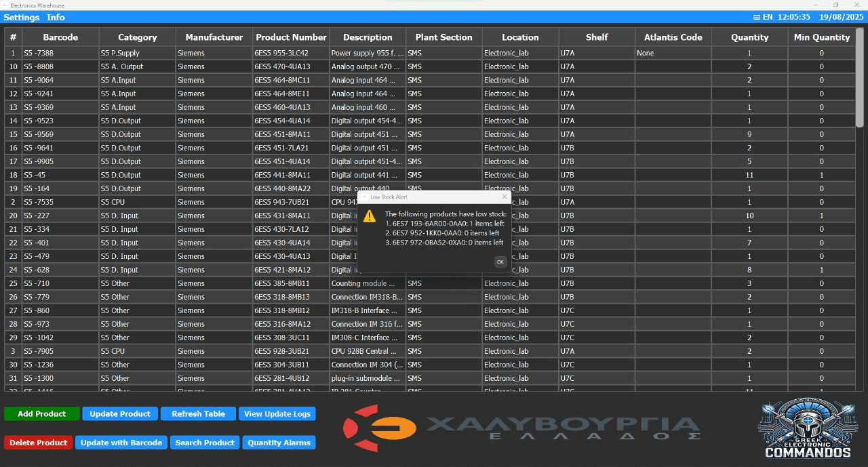Viewport: 868px width, 467px height.
Task: Open Search Product
Action: pyautogui.click(x=204, y=443)
